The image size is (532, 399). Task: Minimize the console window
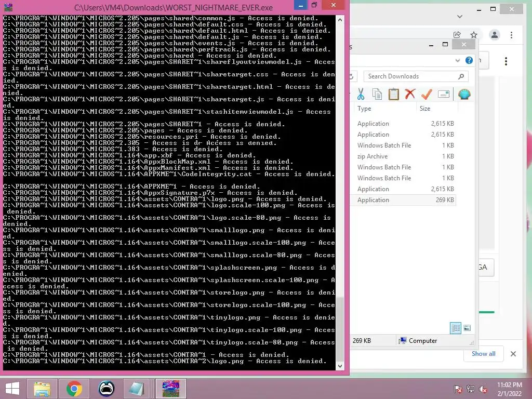300,5
